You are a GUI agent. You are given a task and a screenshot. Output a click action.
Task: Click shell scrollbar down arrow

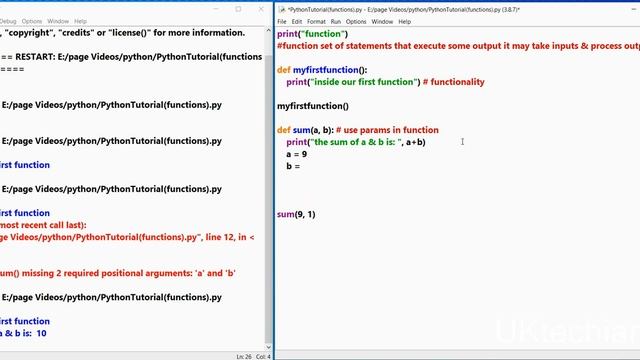(x=268, y=347)
